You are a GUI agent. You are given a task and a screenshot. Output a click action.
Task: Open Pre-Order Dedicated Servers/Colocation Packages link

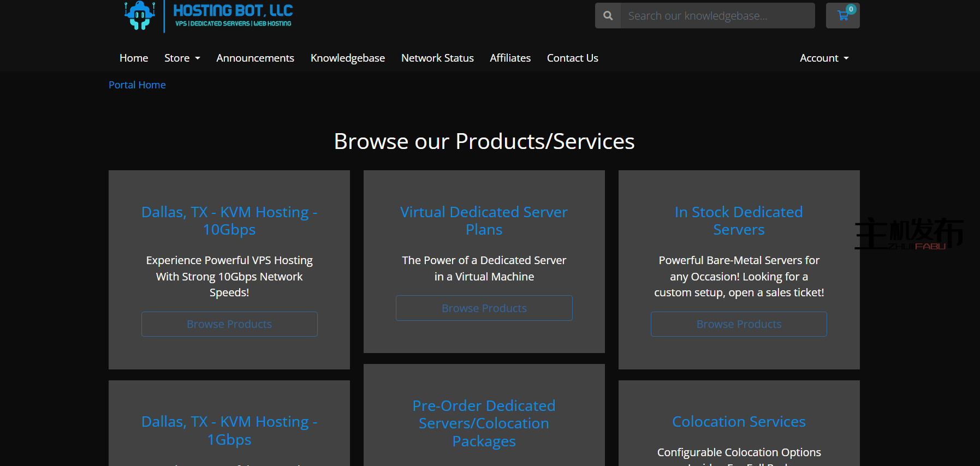[x=484, y=423]
